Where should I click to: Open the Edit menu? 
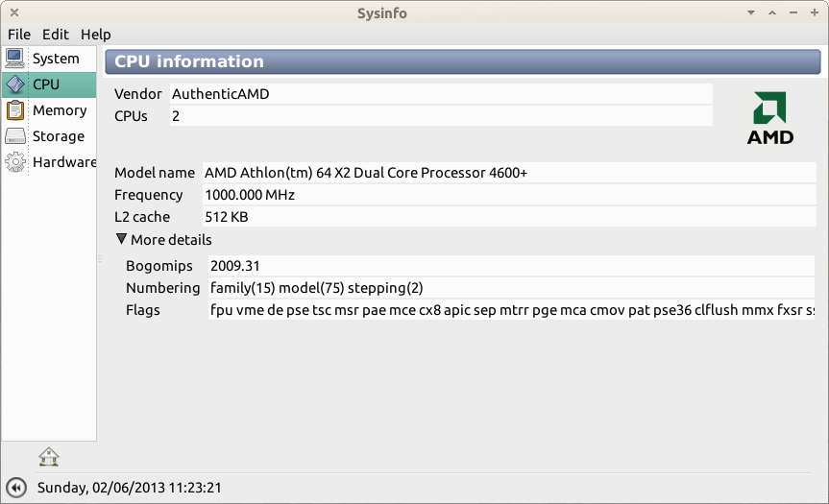pyautogui.click(x=55, y=34)
